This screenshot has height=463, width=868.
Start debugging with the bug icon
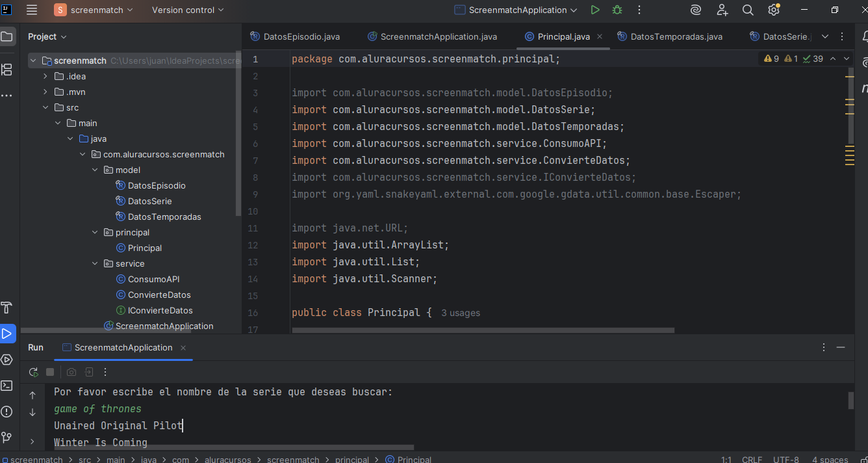(x=617, y=10)
